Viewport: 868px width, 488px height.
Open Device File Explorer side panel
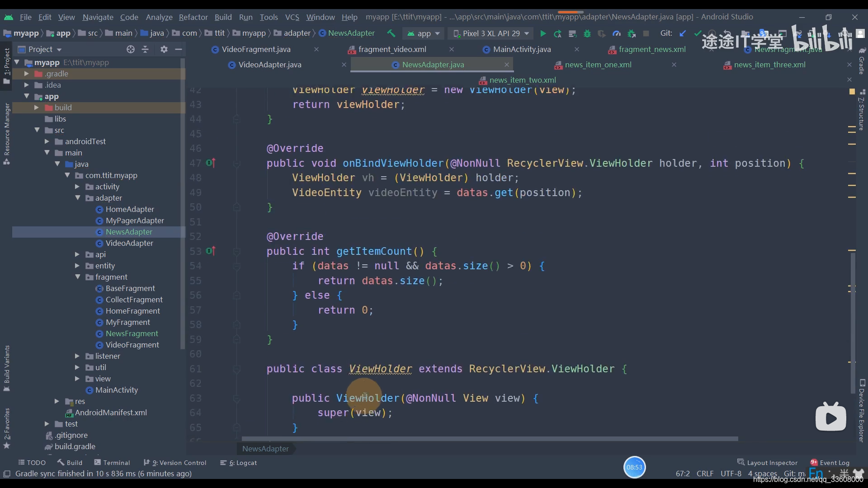tap(862, 410)
